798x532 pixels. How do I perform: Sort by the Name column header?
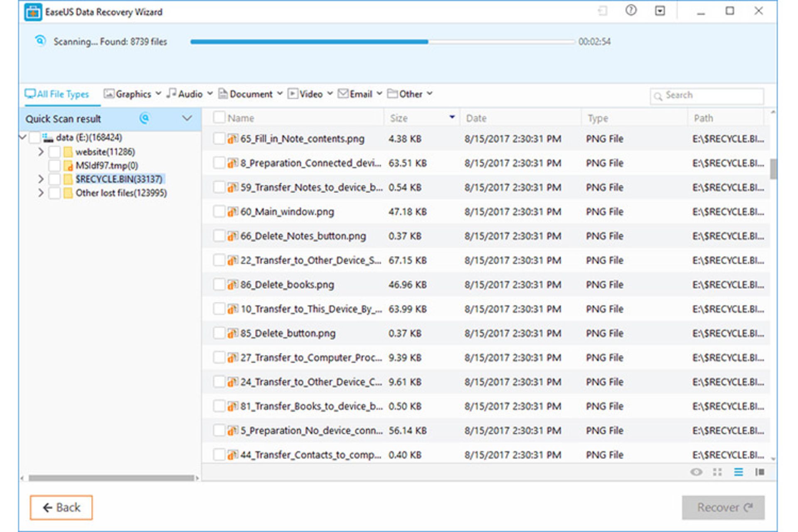[241, 118]
